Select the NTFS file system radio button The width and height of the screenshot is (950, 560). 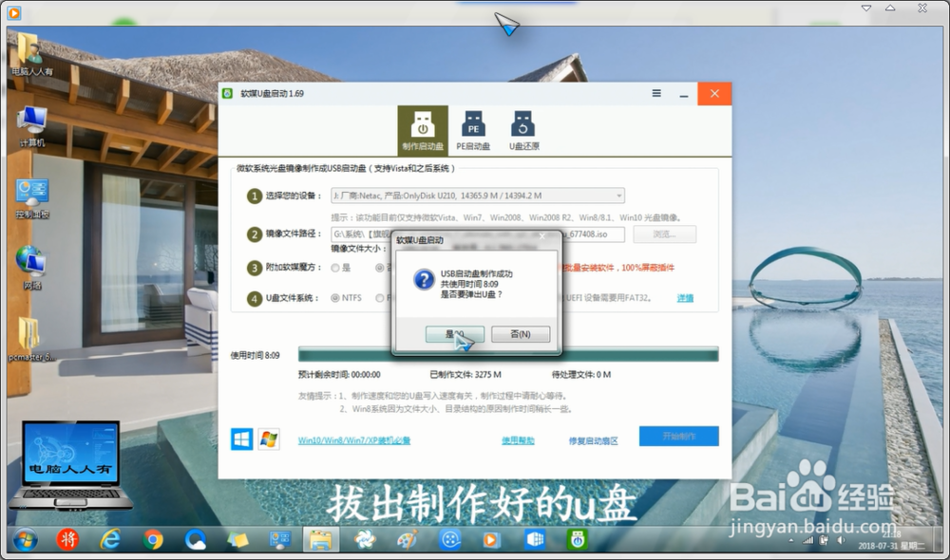pyautogui.click(x=334, y=298)
